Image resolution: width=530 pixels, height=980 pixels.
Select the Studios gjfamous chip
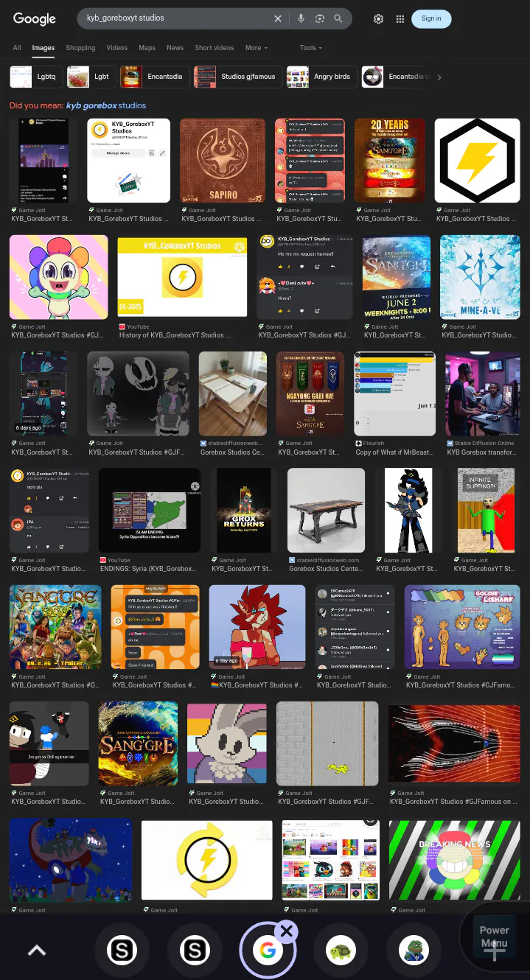tap(237, 77)
